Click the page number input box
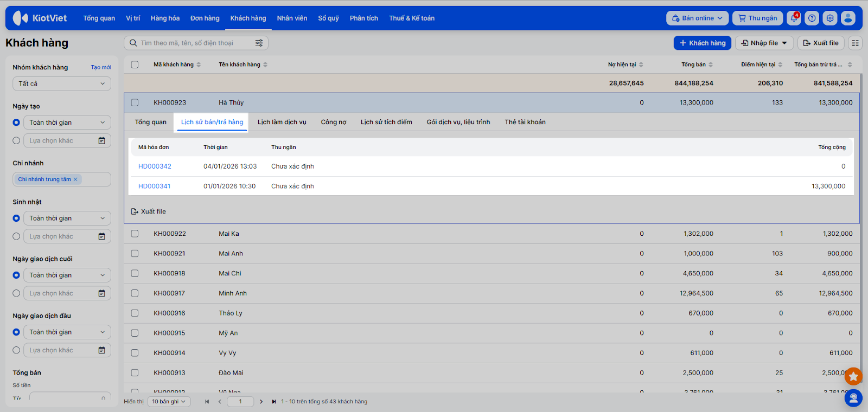Image resolution: width=868 pixels, height=412 pixels. (x=241, y=402)
